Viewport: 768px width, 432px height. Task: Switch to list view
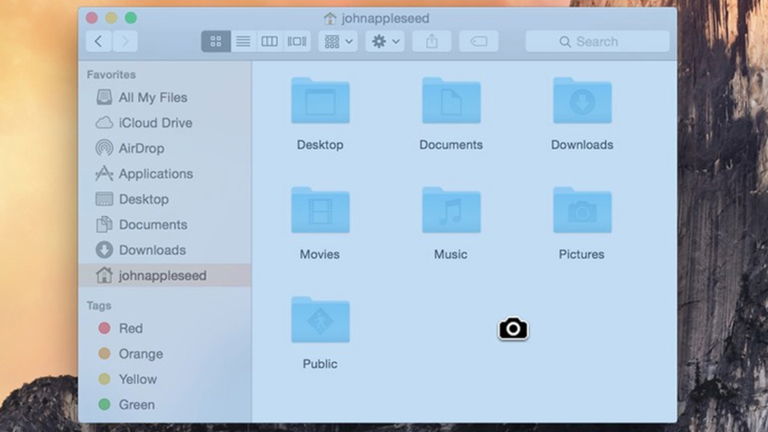[243, 42]
